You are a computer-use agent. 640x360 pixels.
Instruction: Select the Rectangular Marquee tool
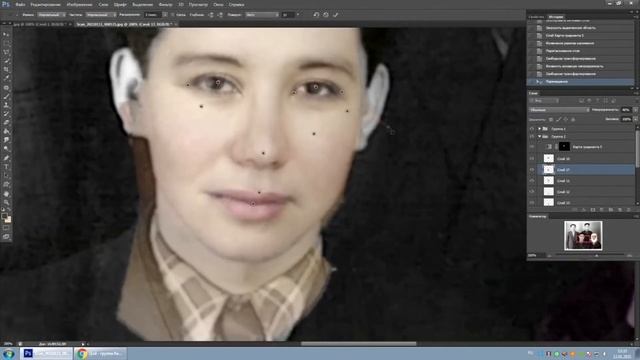[6, 44]
